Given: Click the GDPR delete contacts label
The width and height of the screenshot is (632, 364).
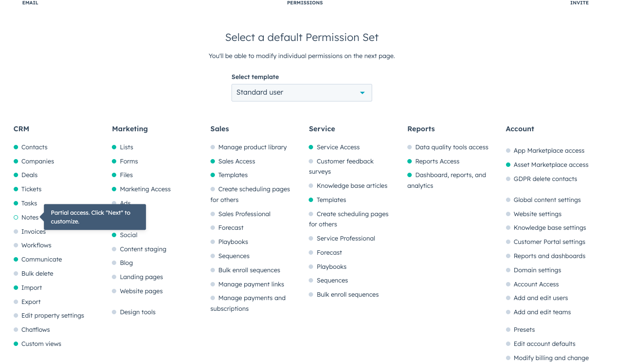Looking at the screenshot, I should pyautogui.click(x=545, y=179).
